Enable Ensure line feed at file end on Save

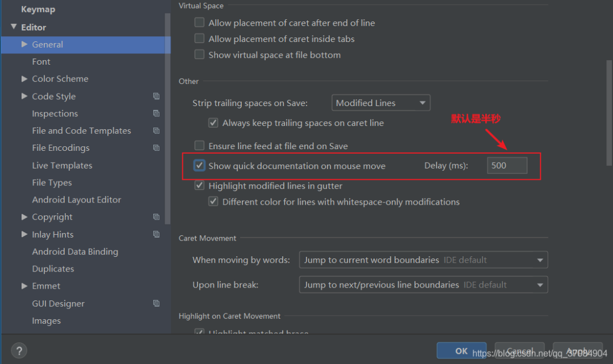pyautogui.click(x=199, y=145)
